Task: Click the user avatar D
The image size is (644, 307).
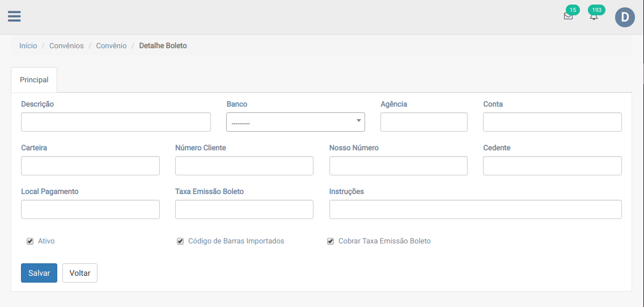Action: (625, 18)
